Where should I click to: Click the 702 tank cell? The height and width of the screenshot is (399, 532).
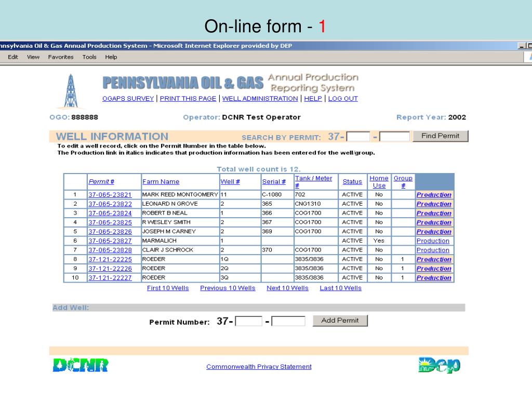click(x=316, y=194)
